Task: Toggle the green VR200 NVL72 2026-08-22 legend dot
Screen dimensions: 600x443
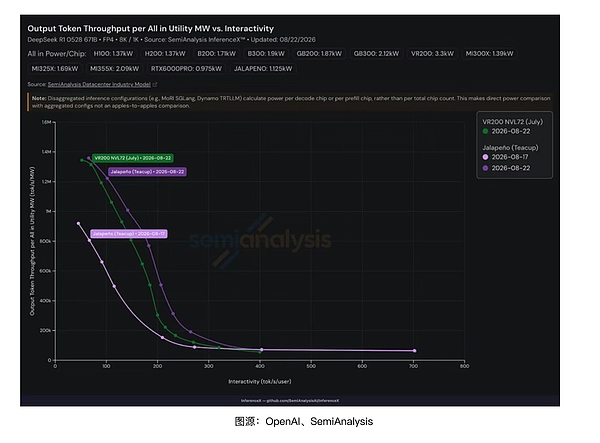Action: pos(485,131)
